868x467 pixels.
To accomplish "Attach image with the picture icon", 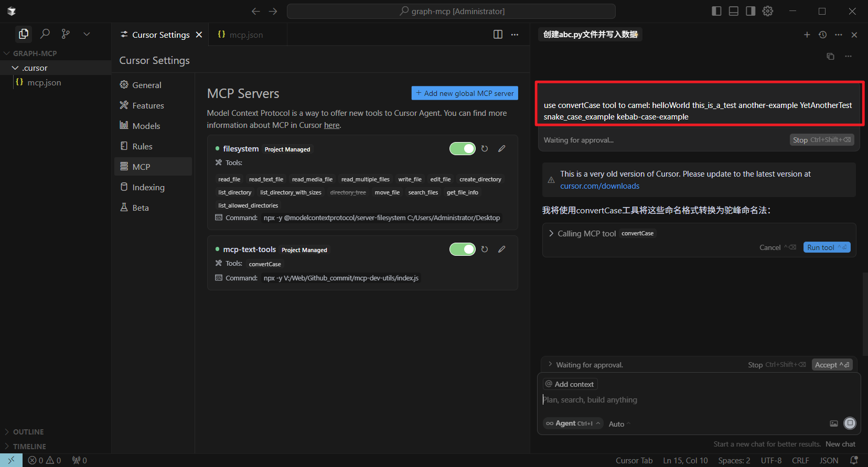I will click(x=833, y=423).
